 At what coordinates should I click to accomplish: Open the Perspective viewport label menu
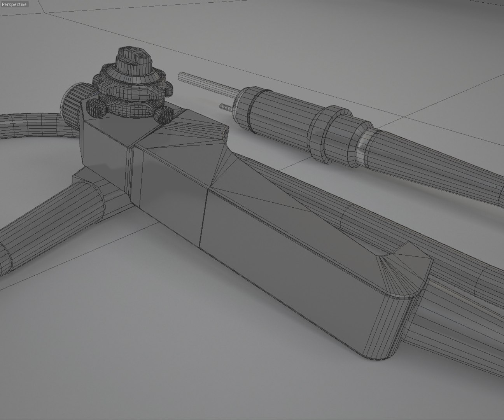point(14,4)
